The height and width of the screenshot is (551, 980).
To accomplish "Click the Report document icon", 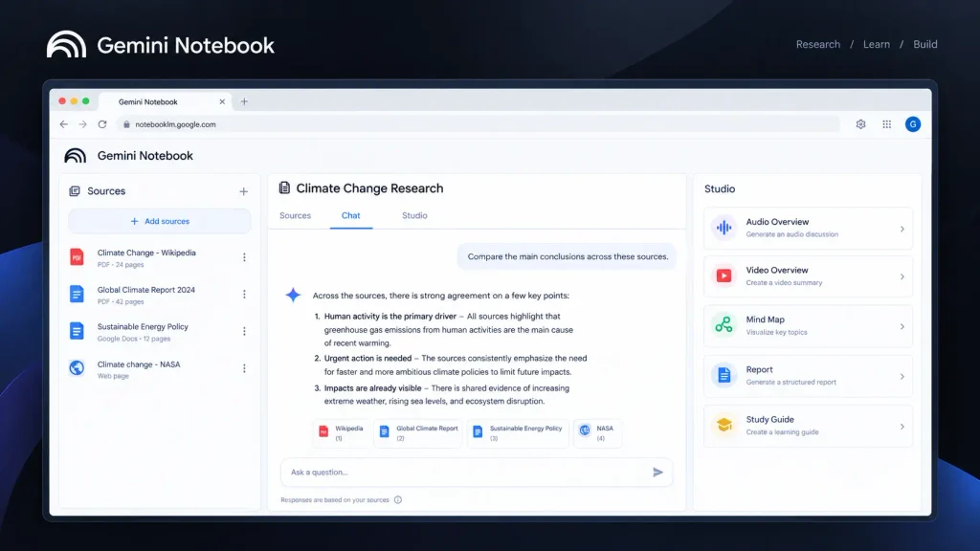I will [x=724, y=375].
